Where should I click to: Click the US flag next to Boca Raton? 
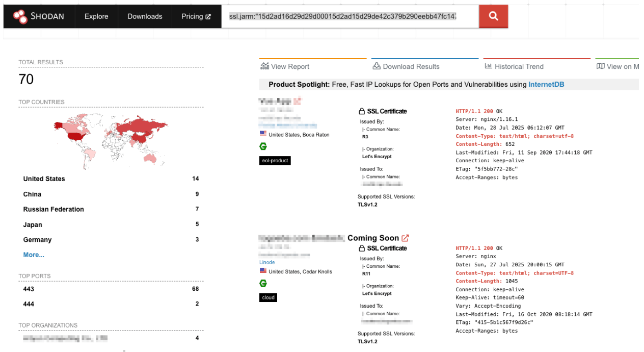263,134
